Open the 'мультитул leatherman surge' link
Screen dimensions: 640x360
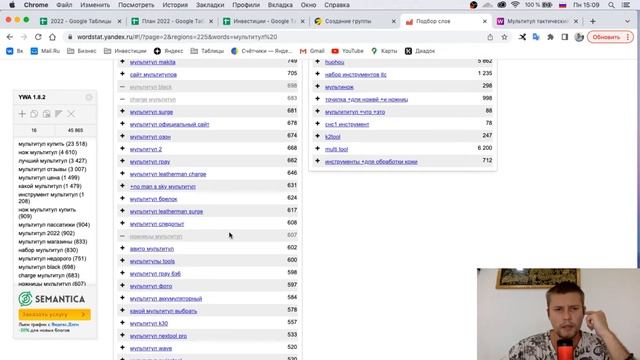click(x=166, y=211)
